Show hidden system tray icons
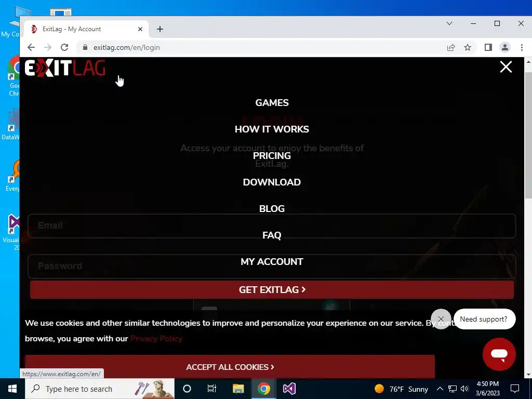532x399 pixels. click(440, 389)
